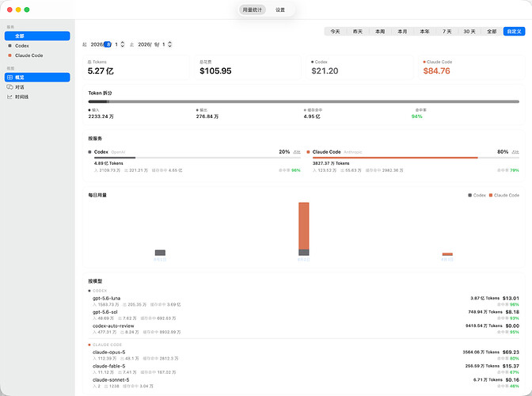The image size is (532, 396).
Task: Click the claude-sonnet-5 model row
Action: click(x=304, y=383)
